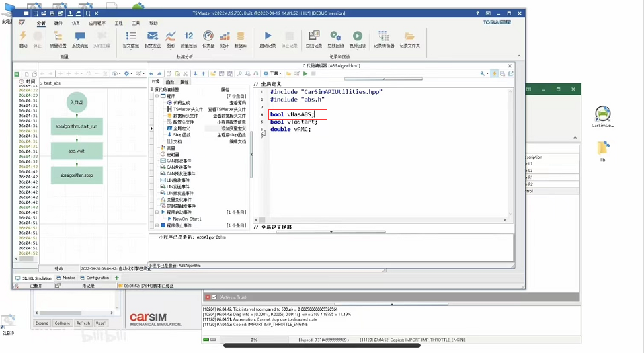This screenshot has width=644, height=353.
Task: Click the 启动 (Start) lightning icon
Action: pyautogui.click(x=23, y=38)
